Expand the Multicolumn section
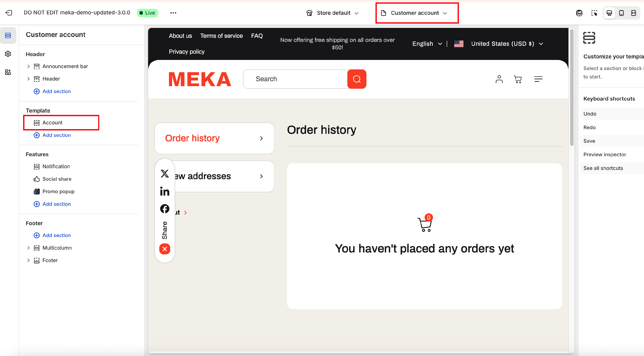 pos(28,248)
